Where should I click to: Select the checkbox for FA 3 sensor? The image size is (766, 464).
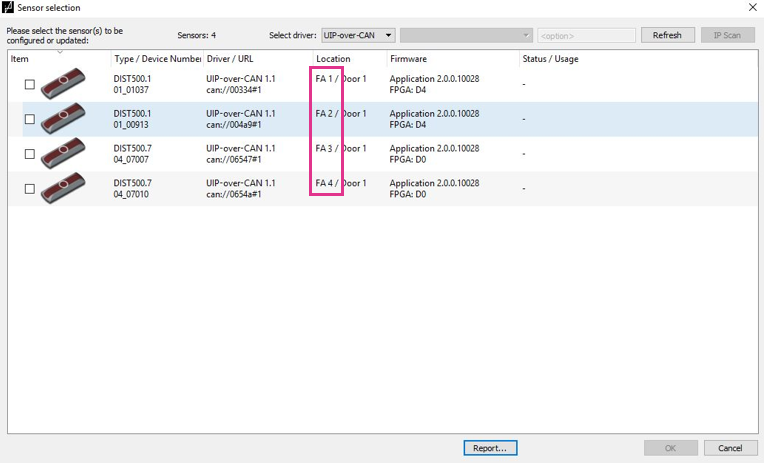click(29, 154)
